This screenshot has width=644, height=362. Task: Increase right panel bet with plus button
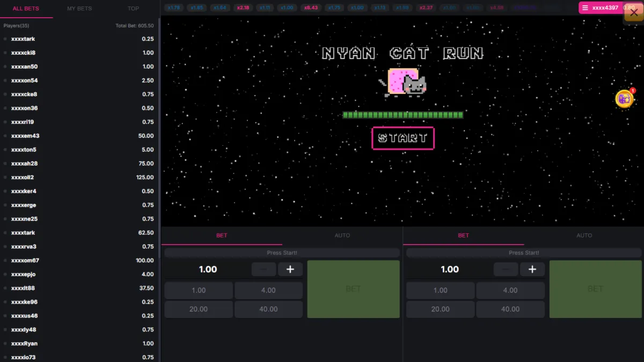[532, 269]
